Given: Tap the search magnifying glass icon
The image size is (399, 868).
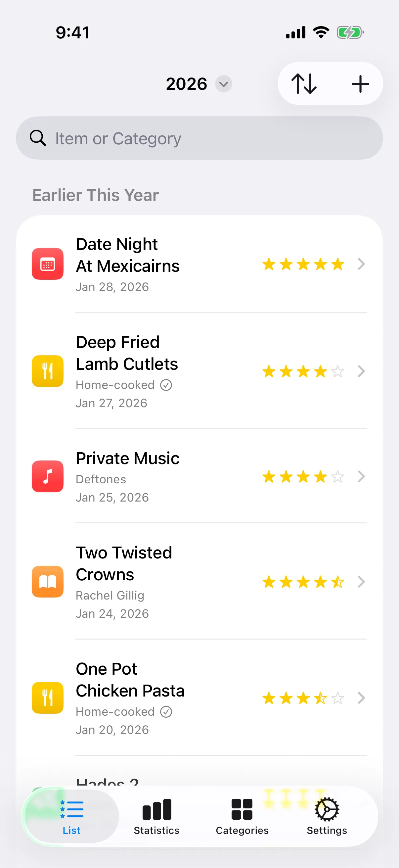Looking at the screenshot, I should pyautogui.click(x=38, y=138).
